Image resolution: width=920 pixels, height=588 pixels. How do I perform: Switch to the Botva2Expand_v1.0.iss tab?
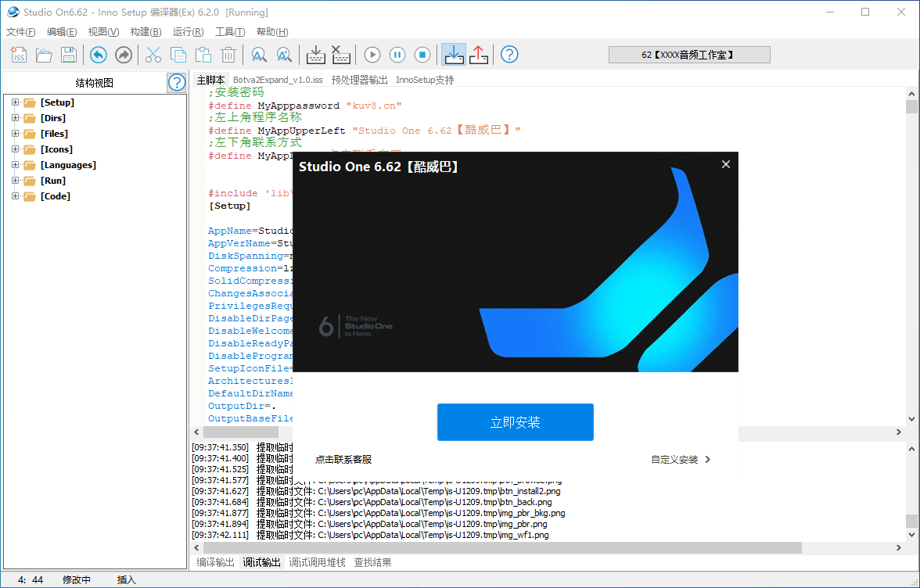coord(278,80)
